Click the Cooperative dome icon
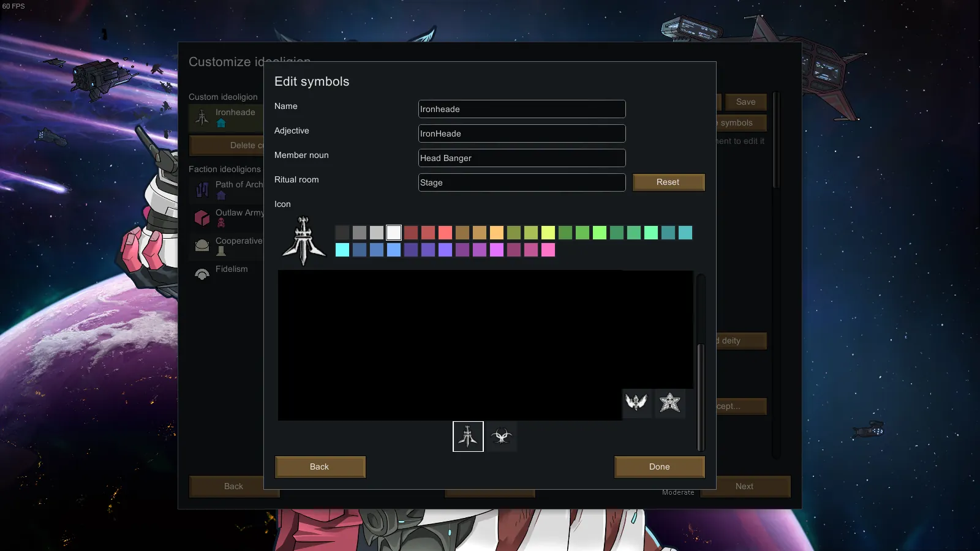Viewport: 980px width, 551px height. [x=202, y=246]
